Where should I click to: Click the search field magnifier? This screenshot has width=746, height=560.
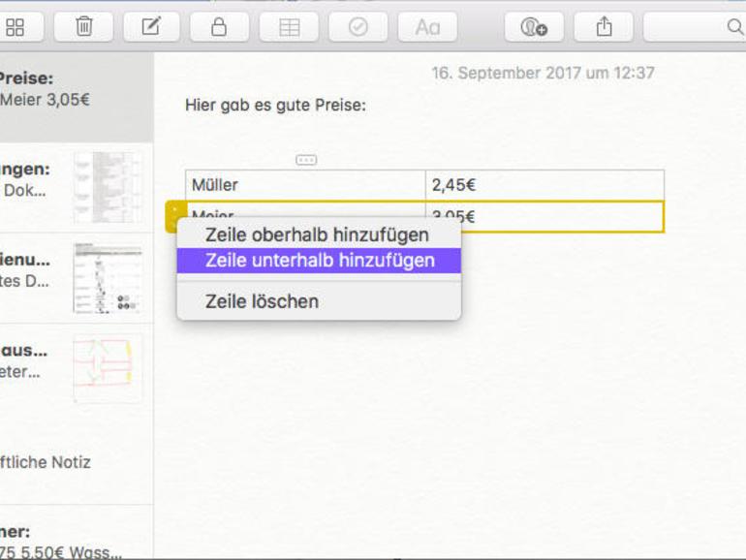(x=735, y=27)
